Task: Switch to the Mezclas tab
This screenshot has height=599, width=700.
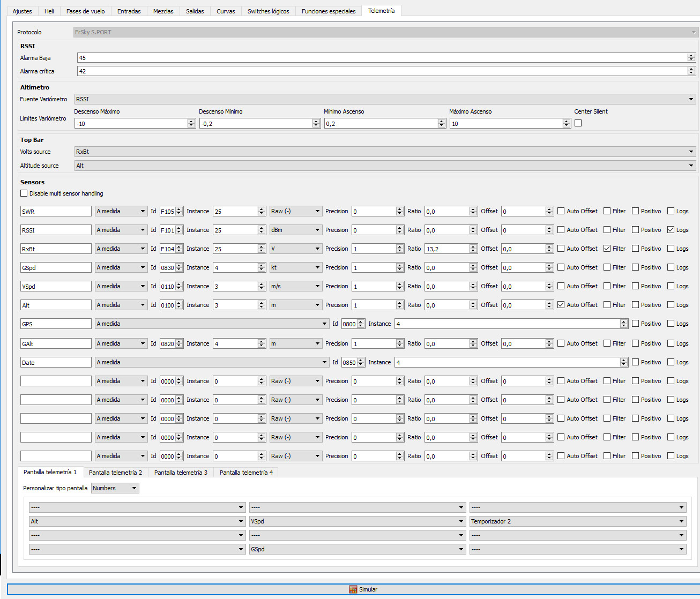Action: (163, 11)
